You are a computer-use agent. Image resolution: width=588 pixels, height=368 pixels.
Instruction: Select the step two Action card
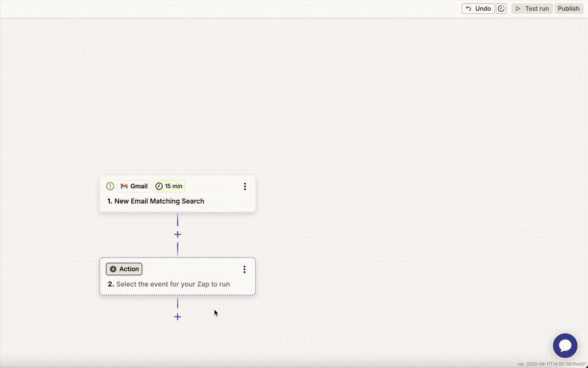(177, 284)
